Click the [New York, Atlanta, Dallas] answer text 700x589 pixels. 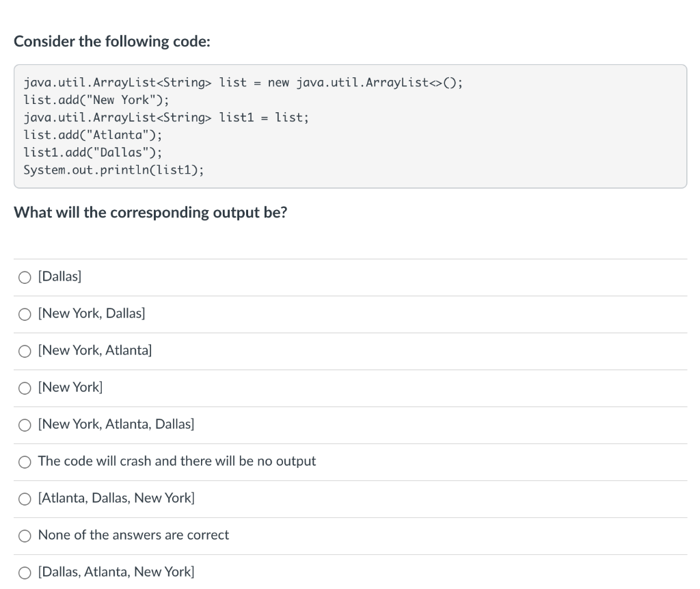[116, 424]
